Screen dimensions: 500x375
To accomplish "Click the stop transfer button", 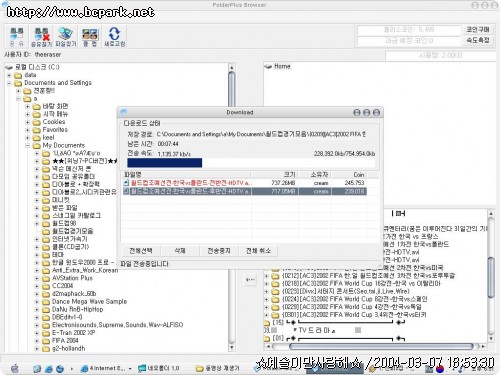I will 219,251.
